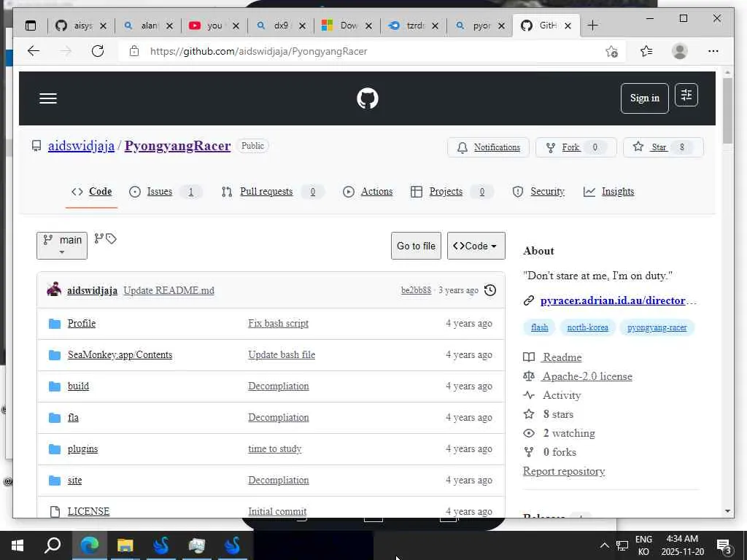Open the Update README.md commit message
This screenshot has width=747, height=560.
[x=169, y=290]
